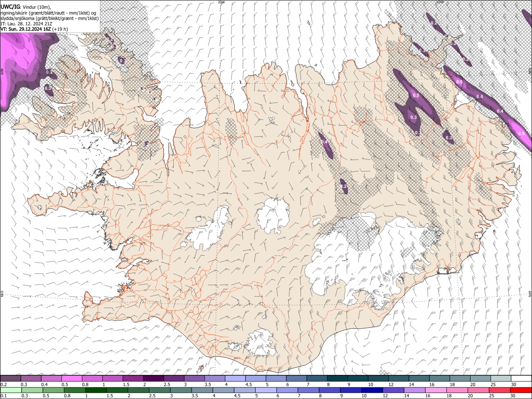Pick the crimson 25 swatch in bottom scale
Viewport: 532px width, 399px height.
point(499,390)
